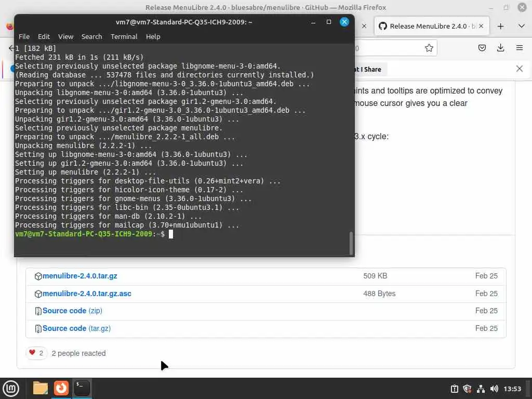Download menulibre-2.4.0.tar.gz.asc signature

click(x=87, y=294)
